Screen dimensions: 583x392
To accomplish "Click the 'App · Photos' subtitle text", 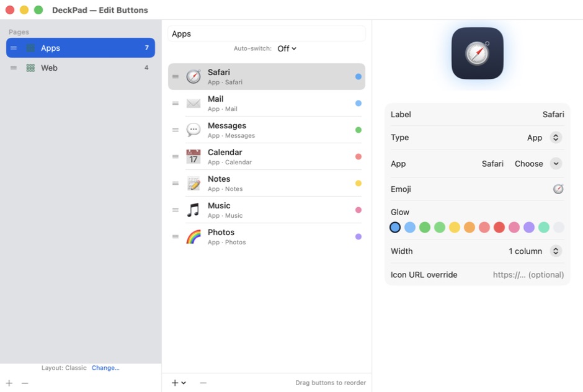I will click(227, 242).
